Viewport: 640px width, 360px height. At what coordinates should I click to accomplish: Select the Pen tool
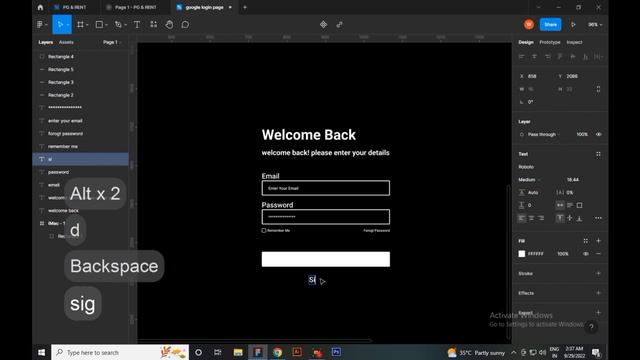(x=118, y=24)
